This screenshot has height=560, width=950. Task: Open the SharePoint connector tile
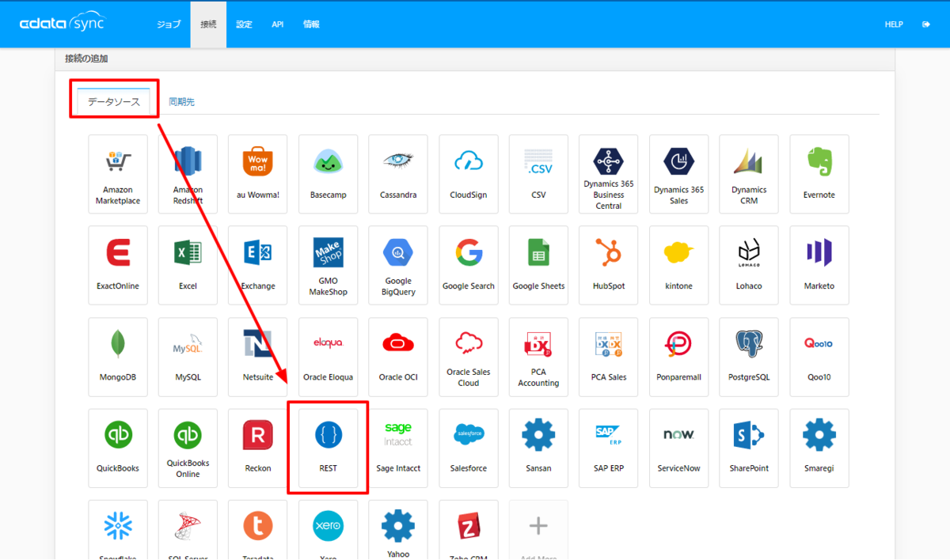point(749,448)
